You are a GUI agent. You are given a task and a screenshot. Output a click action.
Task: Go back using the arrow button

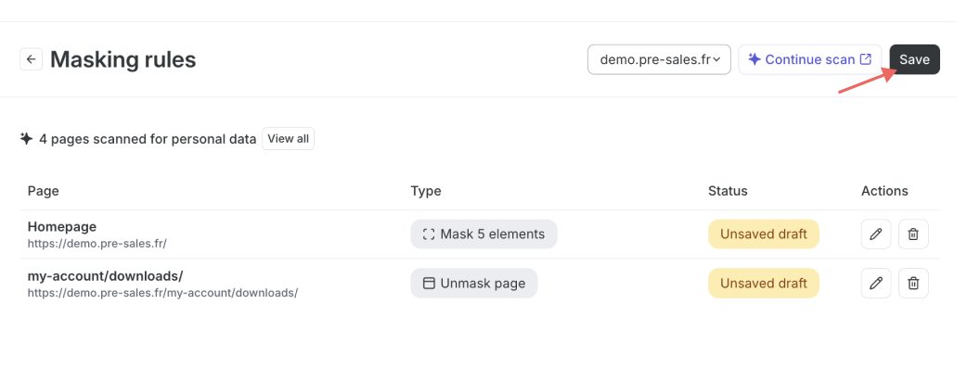(x=32, y=59)
